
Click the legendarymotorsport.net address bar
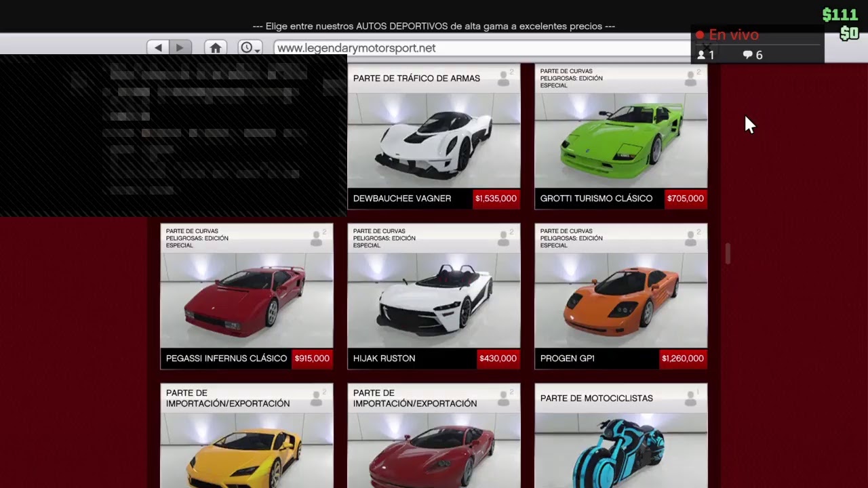point(475,48)
